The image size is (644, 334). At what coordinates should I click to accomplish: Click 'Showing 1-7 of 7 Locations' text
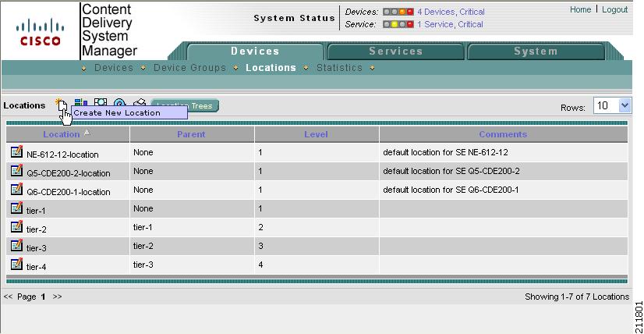tap(577, 297)
